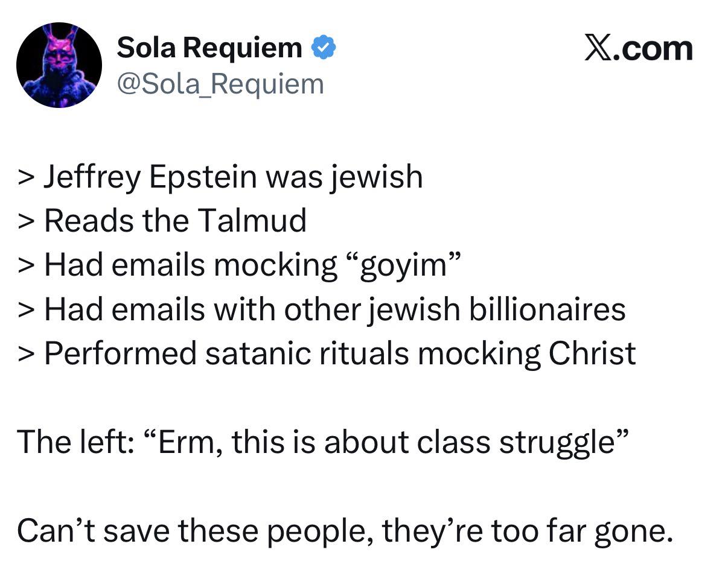Click the ".com" part of the watermark
728x570 pixels.
[x=653, y=49]
